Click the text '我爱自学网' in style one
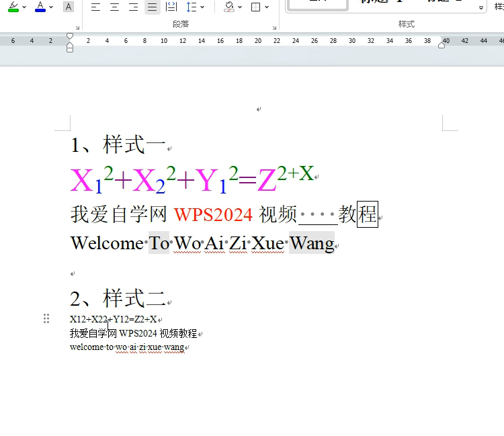Image resolution: width=504 pixels, height=436 pixels. coord(118,214)
